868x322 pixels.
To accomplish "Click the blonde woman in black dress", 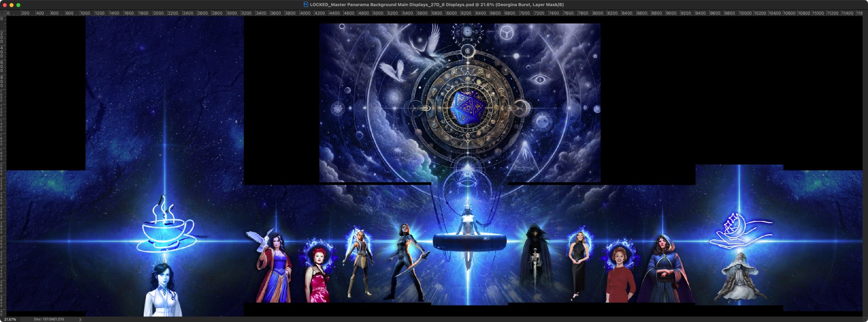I will click(x=579, y=265).
